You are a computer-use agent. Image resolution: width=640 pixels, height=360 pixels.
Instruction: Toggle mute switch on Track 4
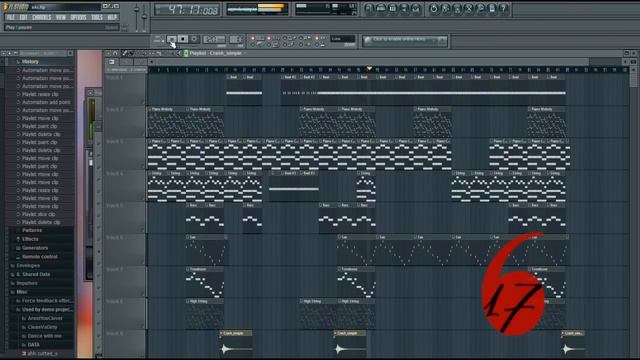point(142,198)
